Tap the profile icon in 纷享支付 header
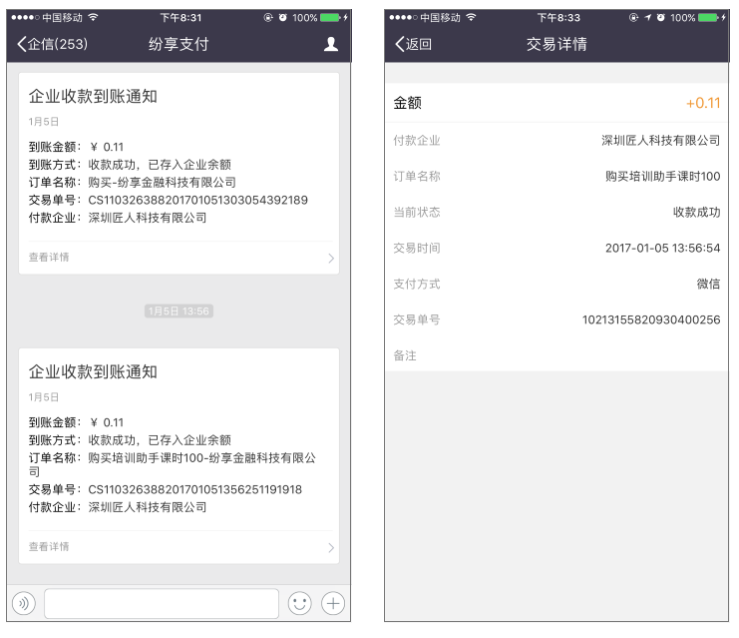 [x=330, y=44]
